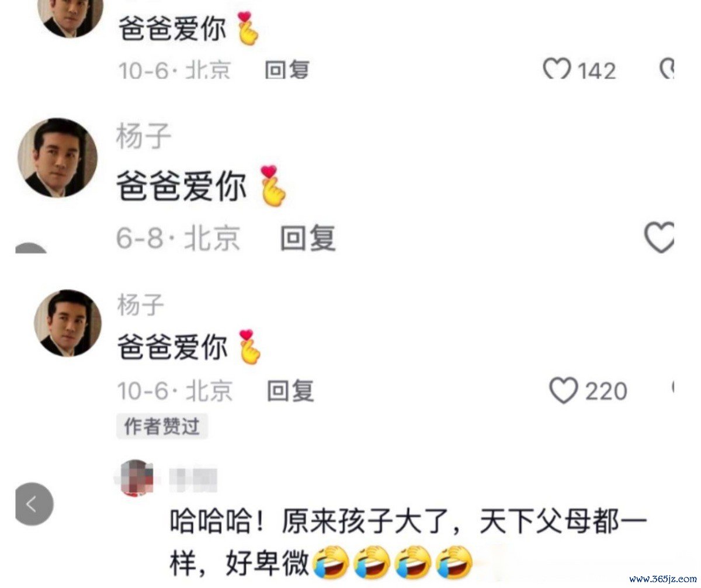Click the laughing emojis in the reply
701x588 pixels.
(x=393, y=562)
